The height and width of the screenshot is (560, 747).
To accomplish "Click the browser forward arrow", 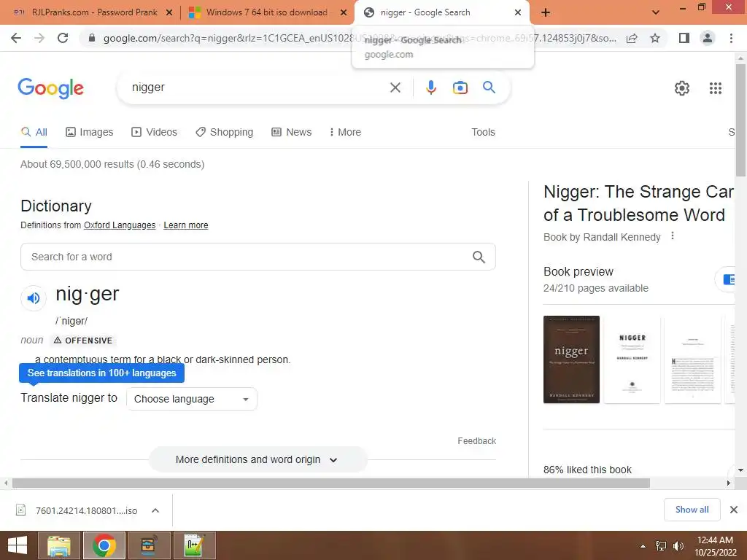I will [x=39, y=38].
